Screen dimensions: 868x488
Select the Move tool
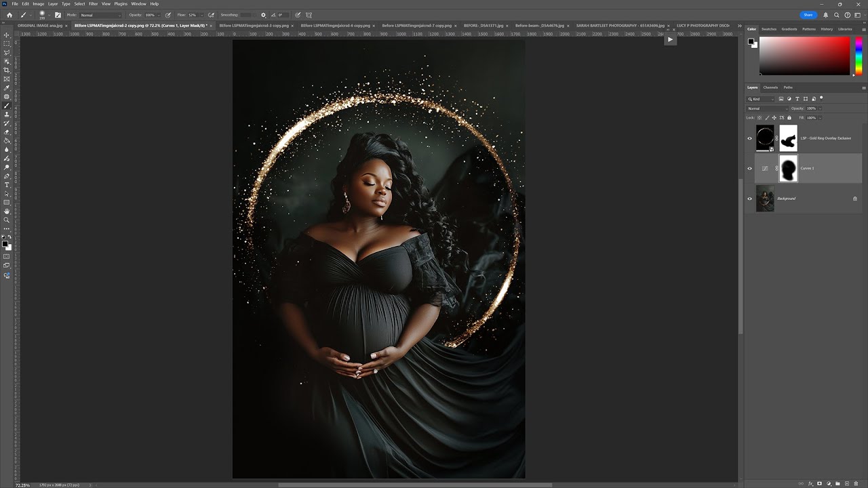click(x=7, y=35)
